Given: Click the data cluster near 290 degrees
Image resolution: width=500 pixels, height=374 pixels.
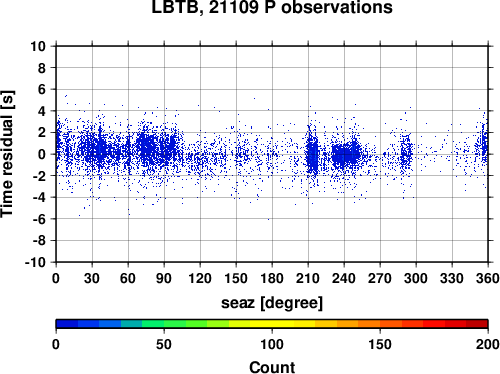Looking at the screenshot, I should click(x=406, y=152).
